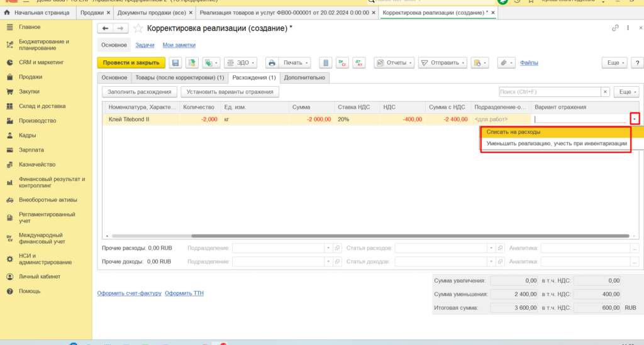
Task: Click the Вариант отражения input cell
Action: [x=580, y=119]
